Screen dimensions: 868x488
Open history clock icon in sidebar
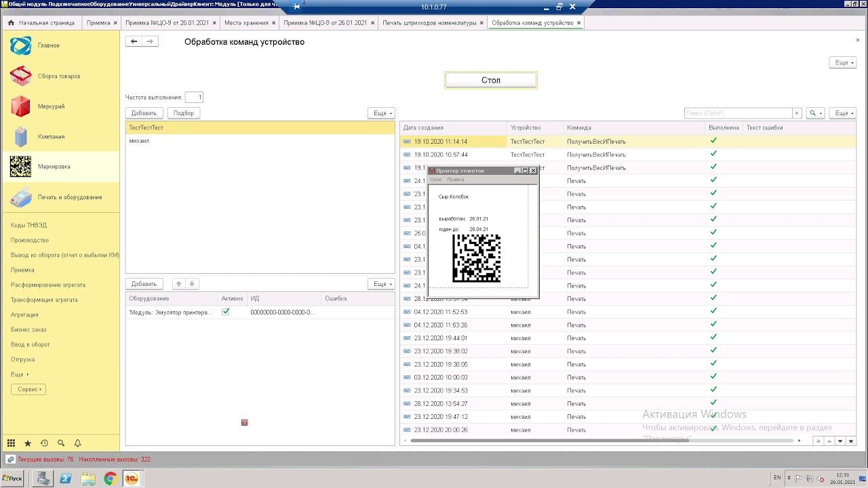coord(44,443)
